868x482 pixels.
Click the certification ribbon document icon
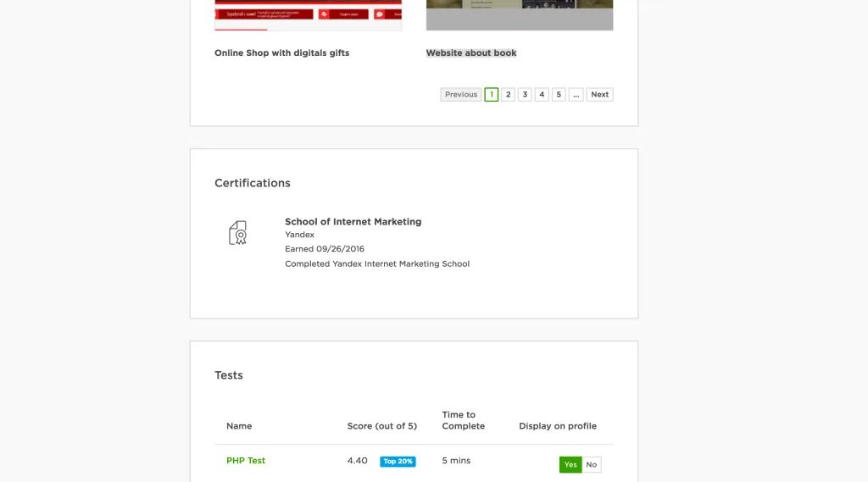click(238, 233)
